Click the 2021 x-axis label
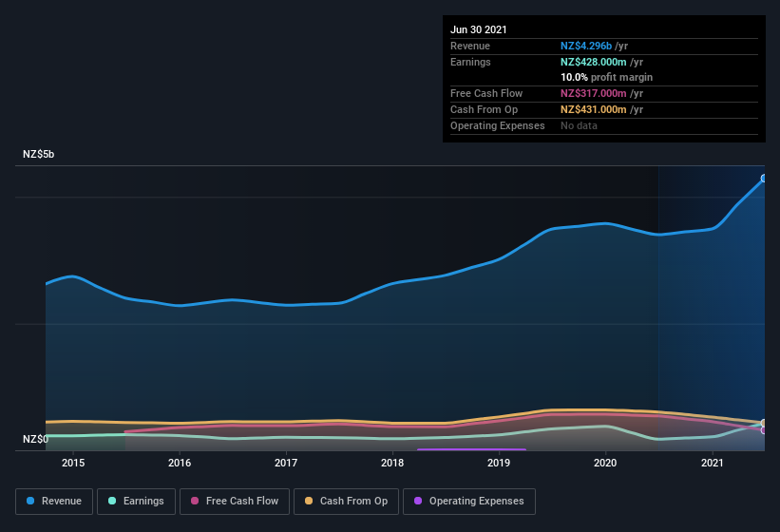The width and height of the screenshot is (780, 532). (713, 463)
